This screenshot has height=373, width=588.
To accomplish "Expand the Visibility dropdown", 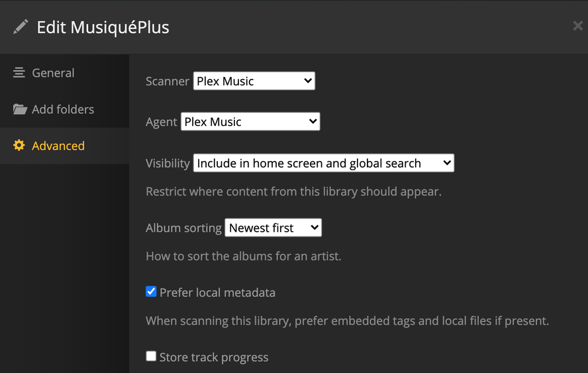I will tap(323, 163).
